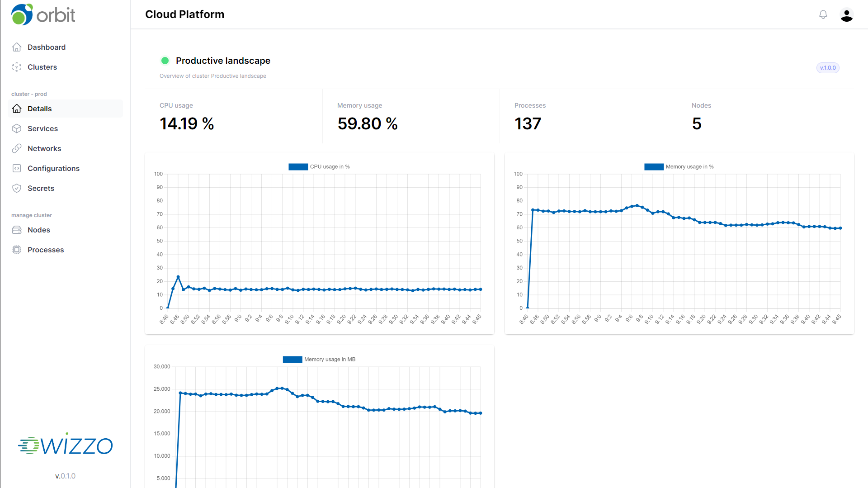Click the 'Processes' card label
The height and width of the screenshot is (488, 868).
click(x=530, y=105)
